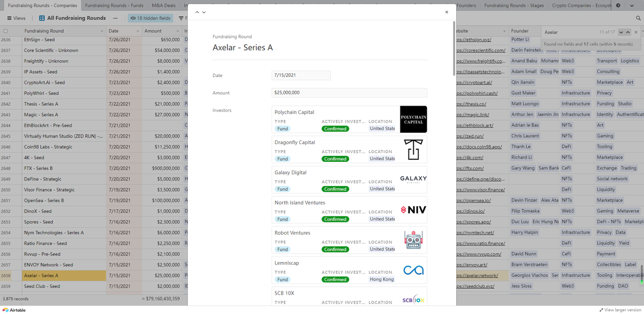Viewport: 644px width, 314px height.
Task: Open the Dragonfly Capital logo image
Action: 414,149
